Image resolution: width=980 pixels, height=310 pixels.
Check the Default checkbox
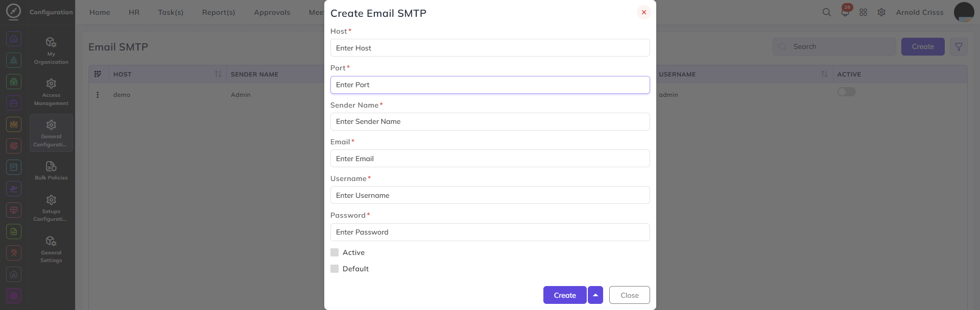(x=334, y=269)
